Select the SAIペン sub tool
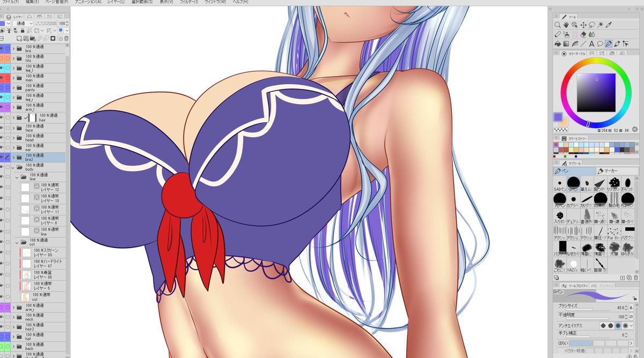The height and width of the screenshot is (358, 644). pos(560,184)
